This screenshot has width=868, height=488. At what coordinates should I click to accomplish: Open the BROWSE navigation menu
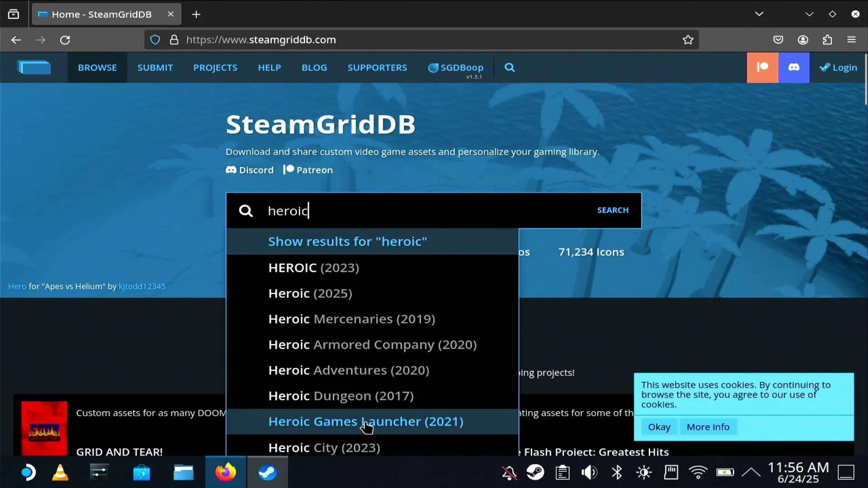[97, 68]
